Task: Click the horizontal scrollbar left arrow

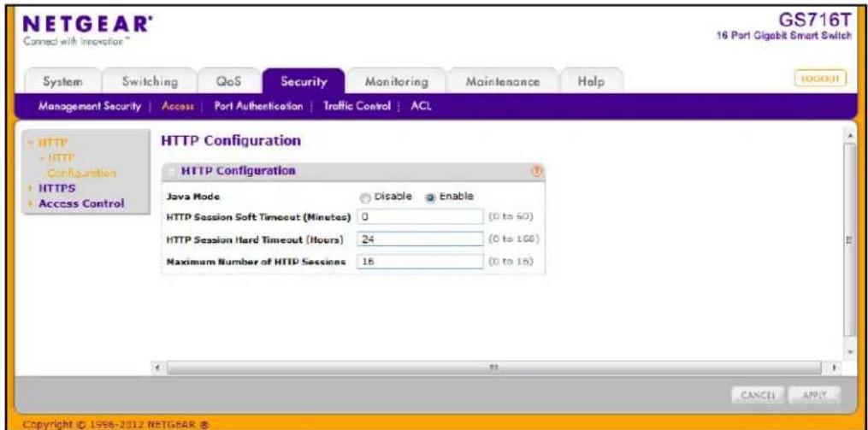Action: tap(157, 367)
